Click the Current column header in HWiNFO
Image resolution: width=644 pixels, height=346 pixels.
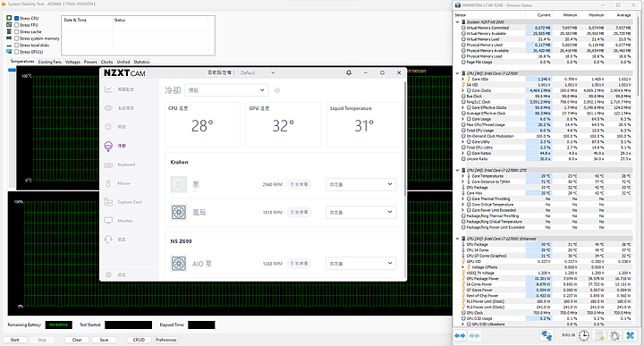click(x=544, y=15)
